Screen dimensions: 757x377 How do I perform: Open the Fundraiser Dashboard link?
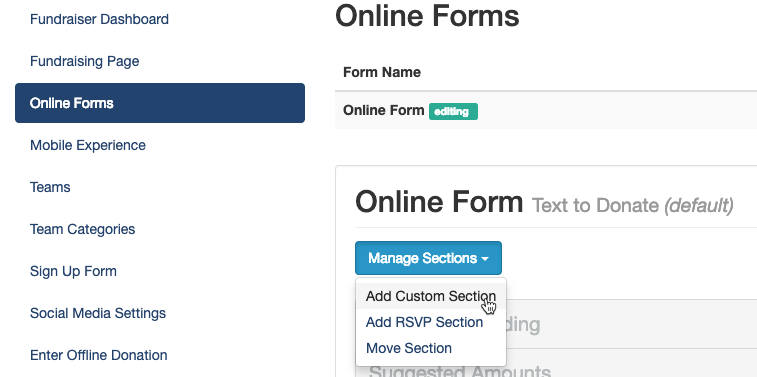point(99,19)
